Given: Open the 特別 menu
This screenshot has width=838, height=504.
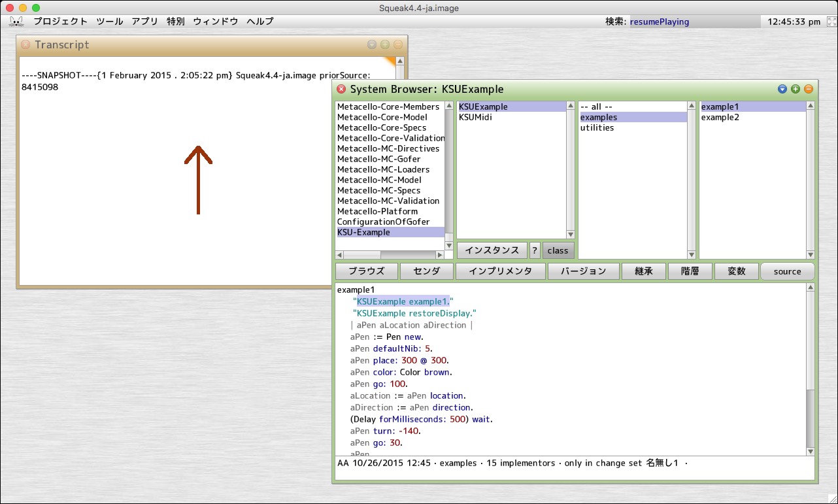Looking at the screenshot, I should pos(175,22).
